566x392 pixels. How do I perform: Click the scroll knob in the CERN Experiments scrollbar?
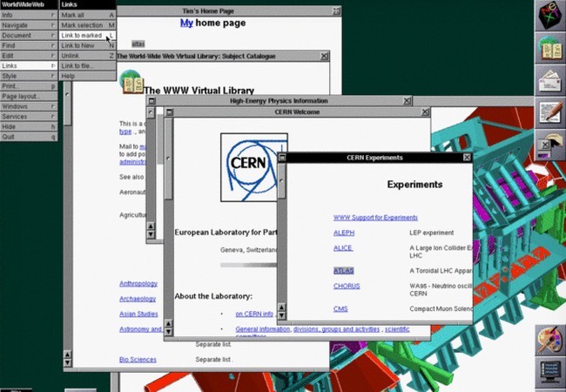click(x=281, y=181)
